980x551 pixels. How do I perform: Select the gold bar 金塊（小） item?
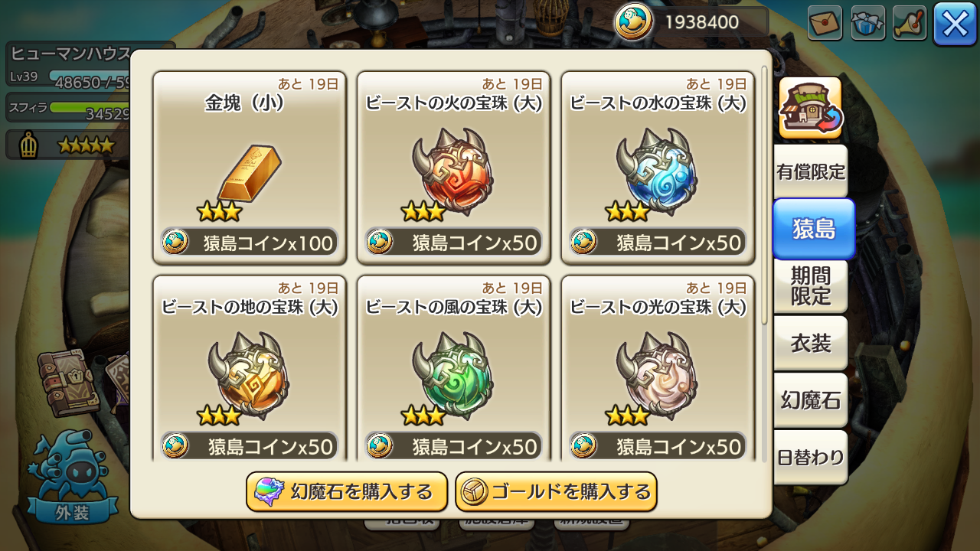pos(250,168)
